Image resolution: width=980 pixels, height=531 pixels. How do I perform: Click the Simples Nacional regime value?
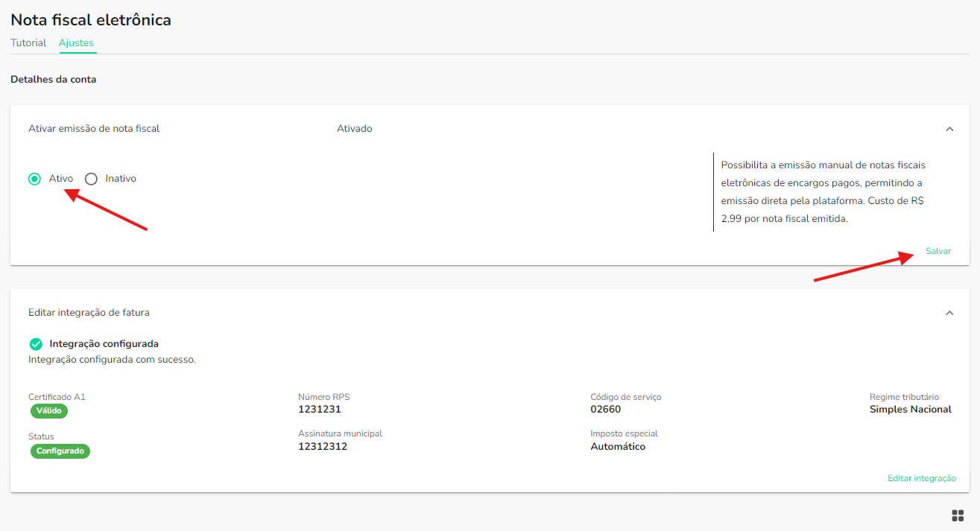910,409
